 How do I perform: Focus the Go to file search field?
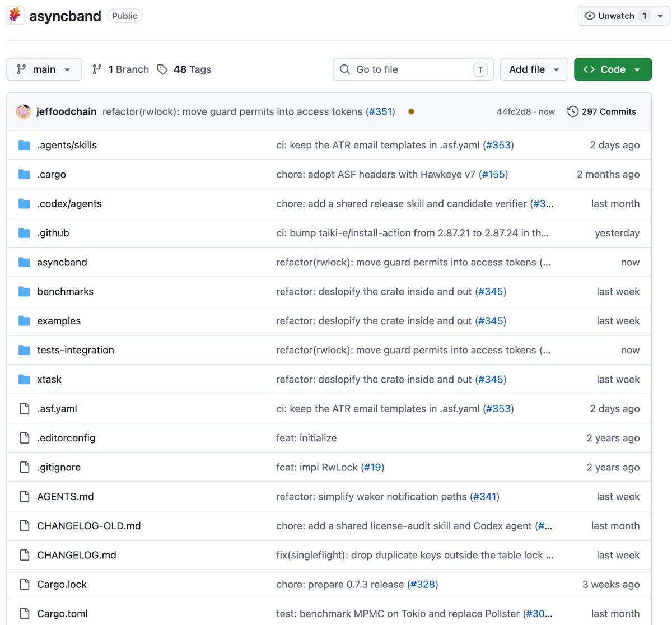[413, 69]
